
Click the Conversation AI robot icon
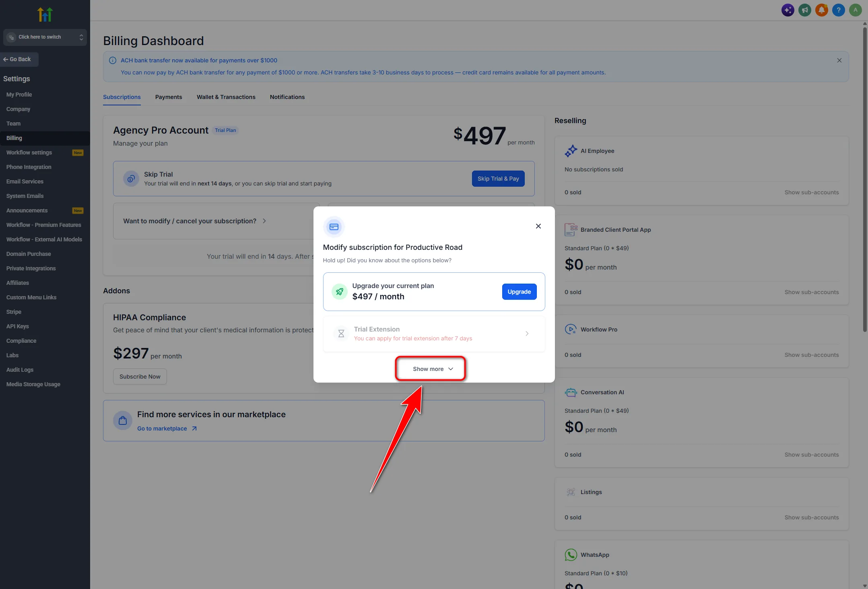click(571, 392)
